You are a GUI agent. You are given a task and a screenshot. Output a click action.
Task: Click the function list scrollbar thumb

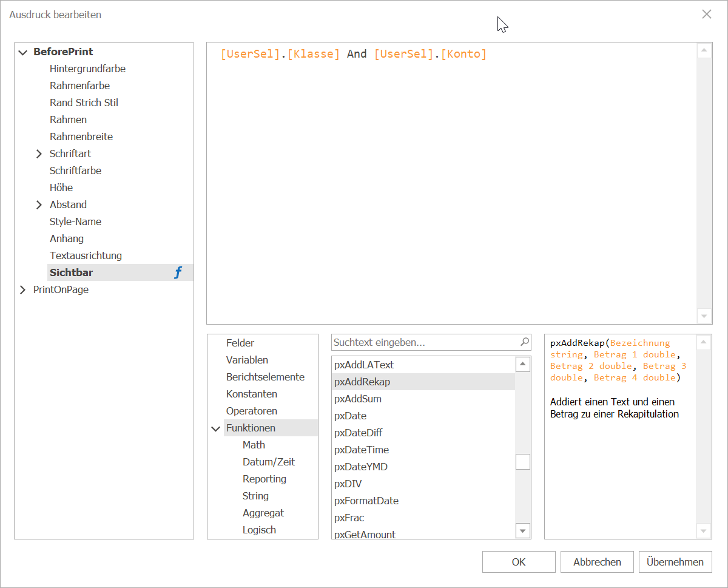coord(522,462)
